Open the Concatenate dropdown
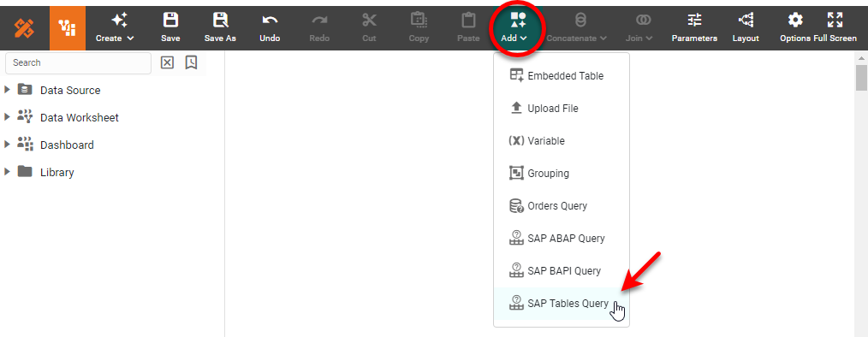The width and height of the screenshot is (868, 337). click(577, 28)
